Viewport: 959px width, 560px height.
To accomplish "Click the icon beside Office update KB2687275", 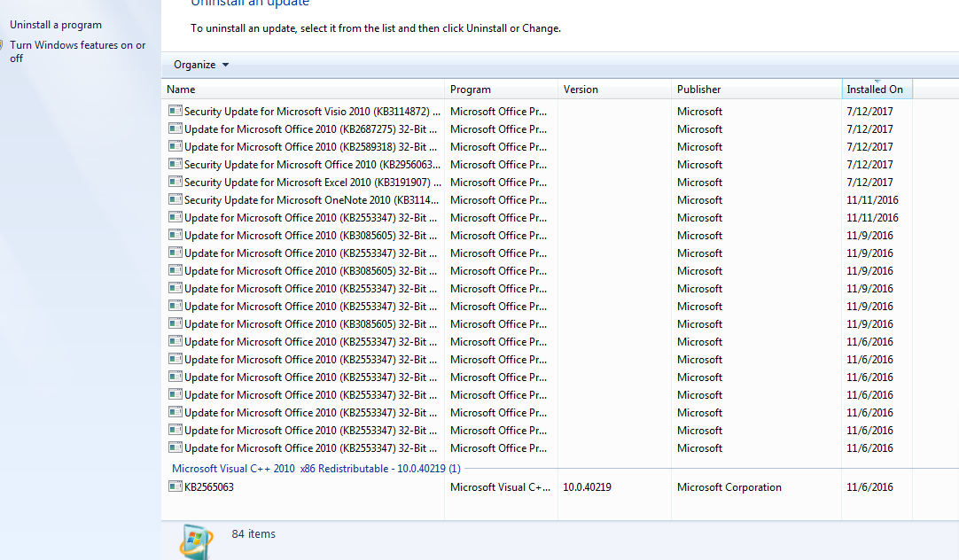I will (x=175, y=128).
